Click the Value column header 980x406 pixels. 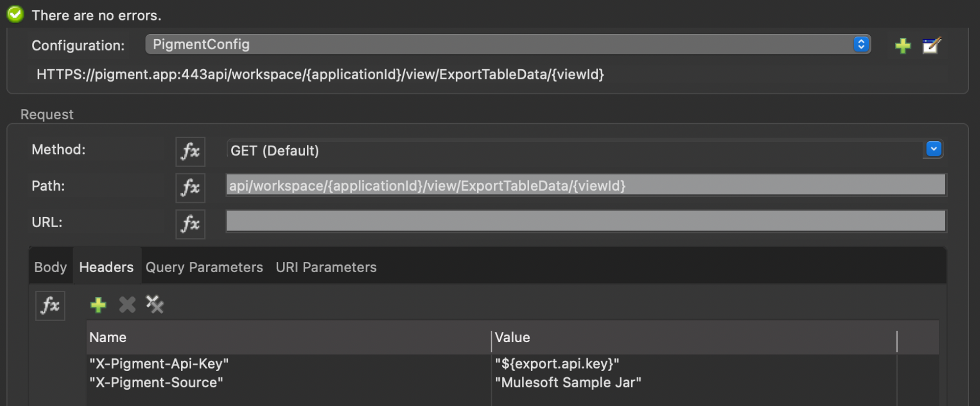[694, 338]
